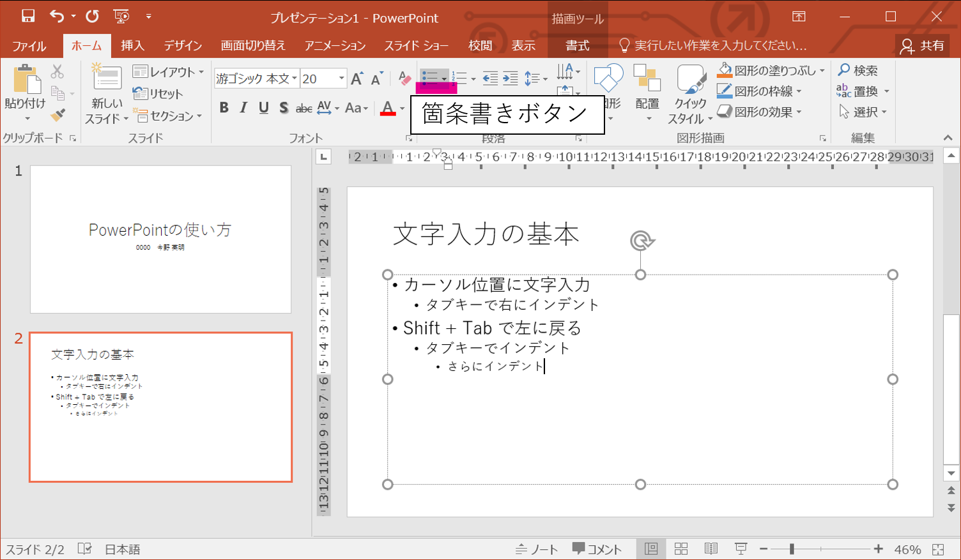
Task: Click 検索 find magnifier
Action: click(858, 70)
